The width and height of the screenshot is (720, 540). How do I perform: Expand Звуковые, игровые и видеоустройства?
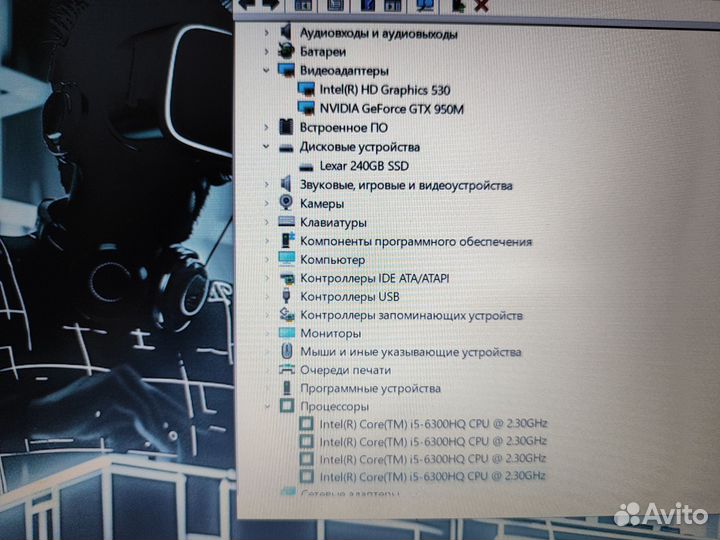coord(266,185)
